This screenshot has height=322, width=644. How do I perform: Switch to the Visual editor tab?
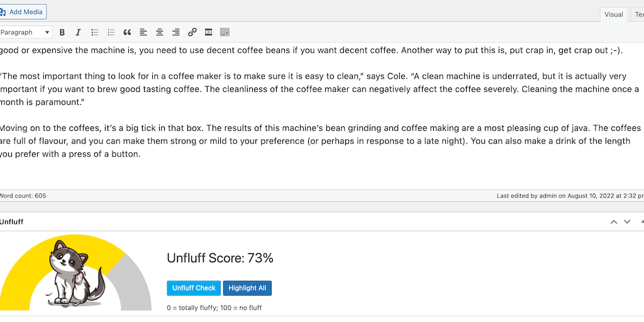[613, 14]
